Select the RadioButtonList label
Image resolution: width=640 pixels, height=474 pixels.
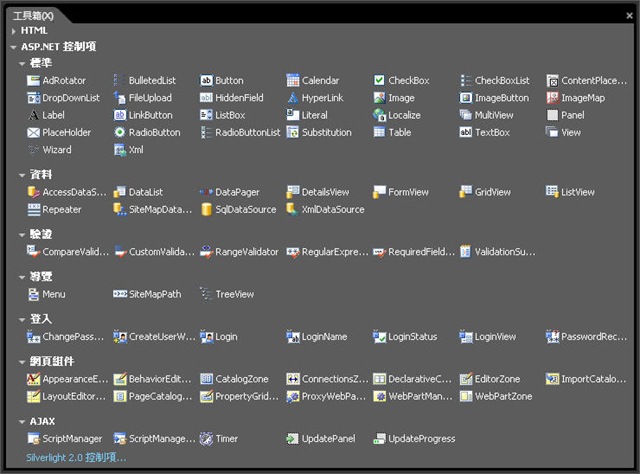(248, 132)
